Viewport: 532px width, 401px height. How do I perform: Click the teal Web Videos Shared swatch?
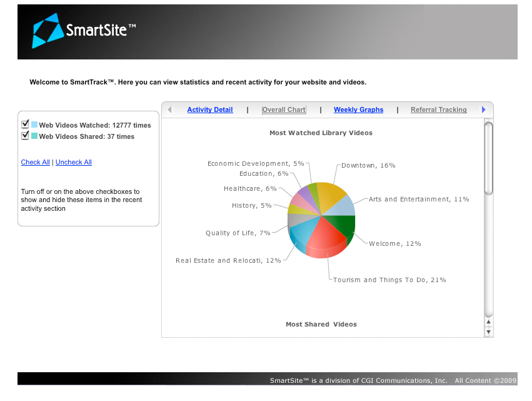pos(34,136)
